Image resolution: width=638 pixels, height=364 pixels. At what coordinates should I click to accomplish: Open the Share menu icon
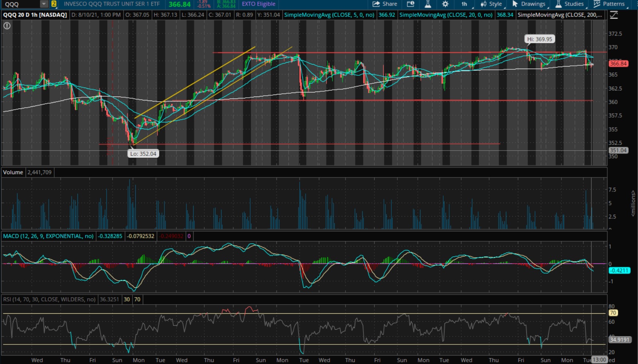[384, 4]
